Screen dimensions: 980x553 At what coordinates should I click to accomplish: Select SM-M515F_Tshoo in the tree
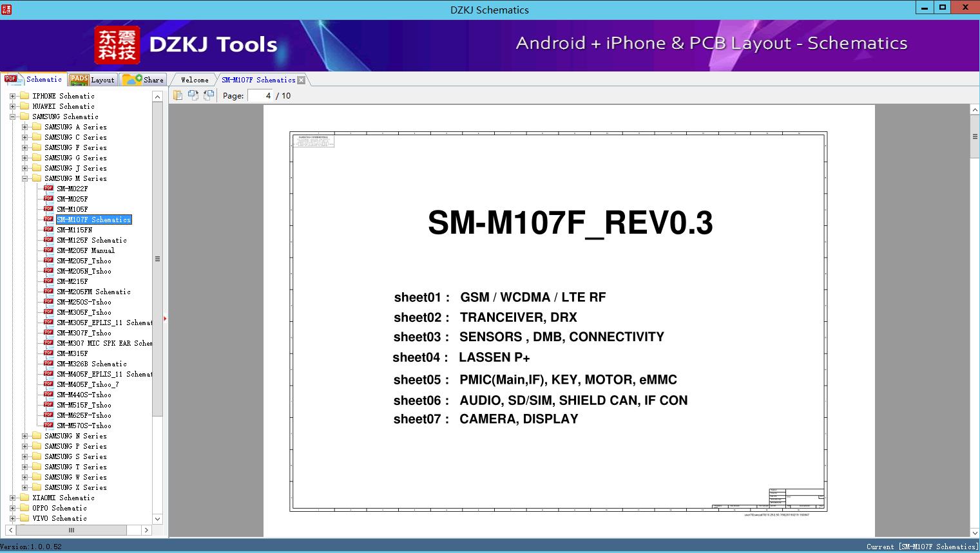pyautogui.click(x=84, y=405)
